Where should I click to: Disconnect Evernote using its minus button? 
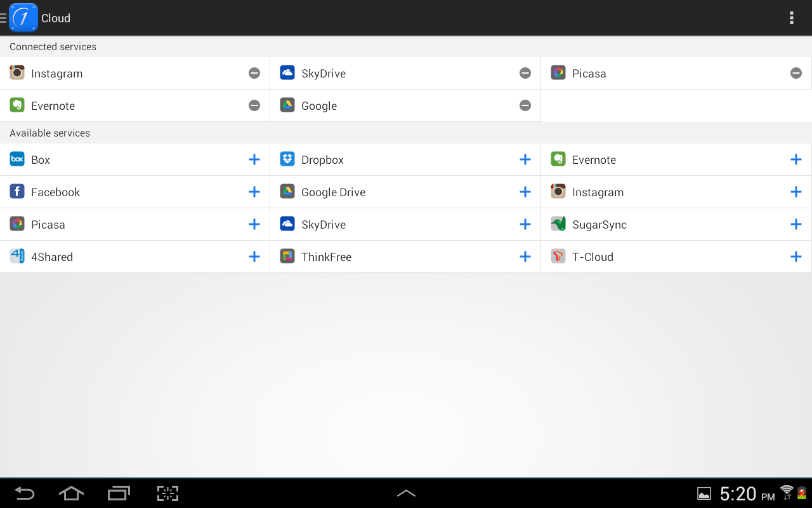pyautogui.click(x=254, y=105)
